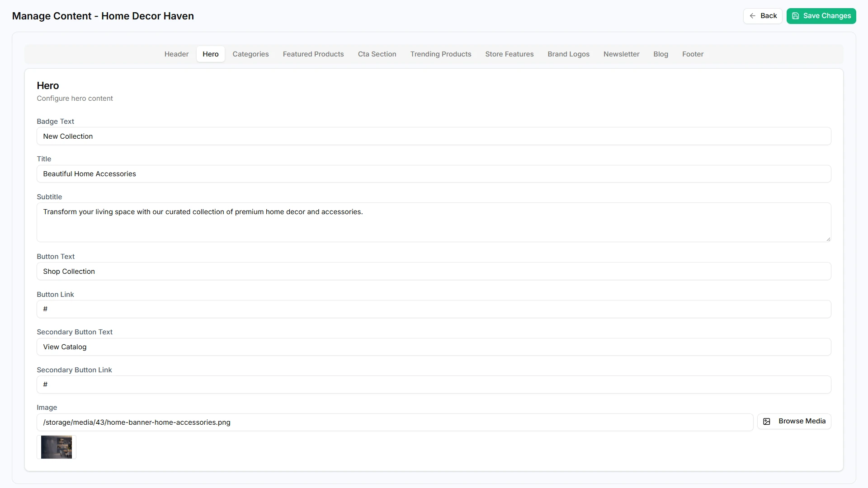Image resolution: width=868 pixels, height=488 pixels.
Task: Click the 'Image' field label
Action: [47, 408]
